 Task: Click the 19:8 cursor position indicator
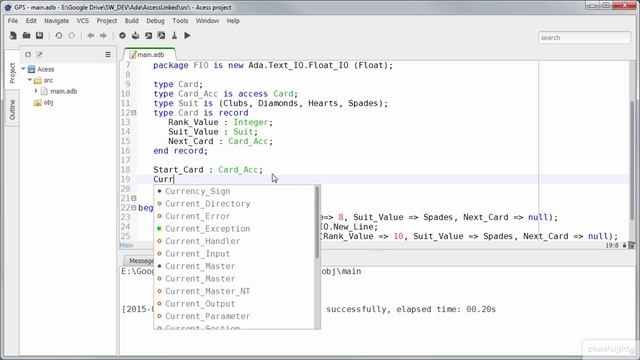pyautogui.click(x=611, y=245)
